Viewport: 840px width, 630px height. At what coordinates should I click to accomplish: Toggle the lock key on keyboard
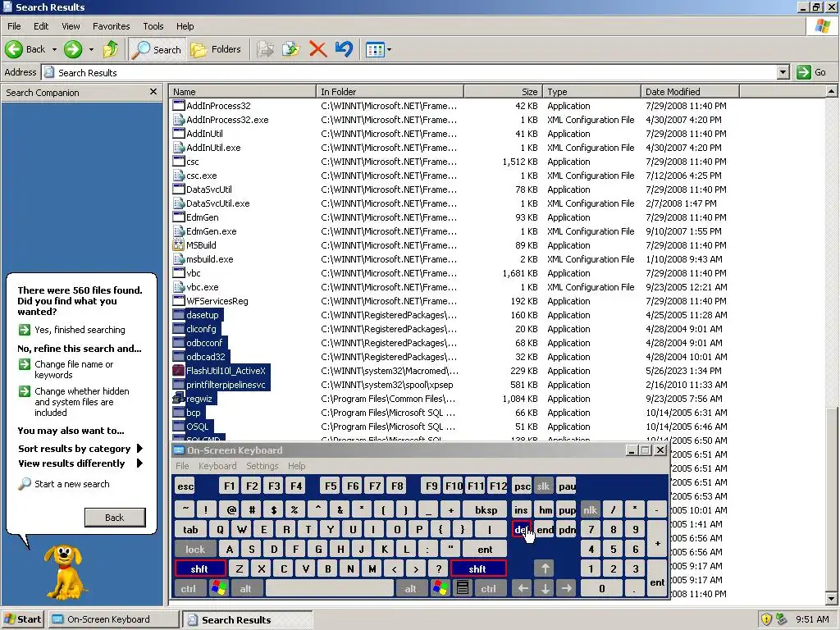point(195,549)
